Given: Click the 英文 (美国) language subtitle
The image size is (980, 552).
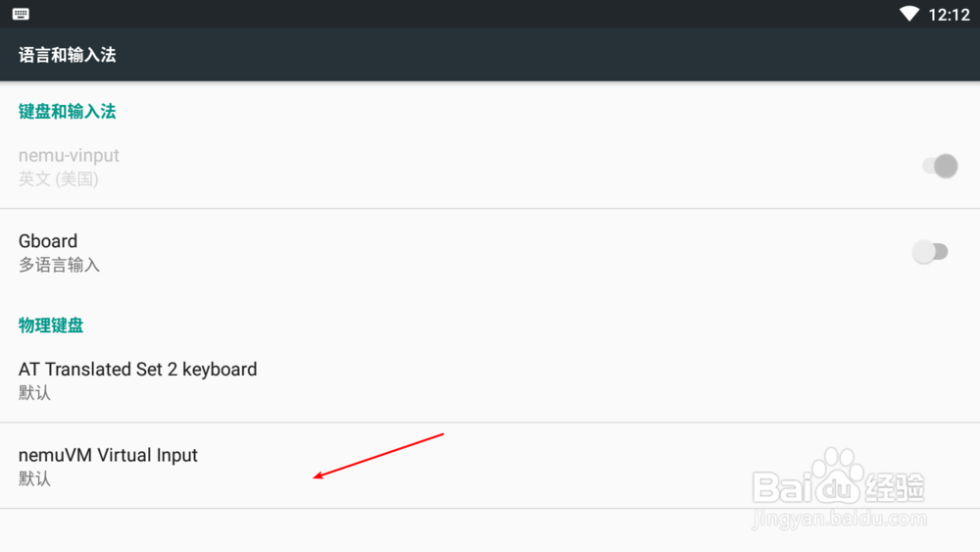Looking at the screenshot, I should pyautogui.click(x=59, y=178).
